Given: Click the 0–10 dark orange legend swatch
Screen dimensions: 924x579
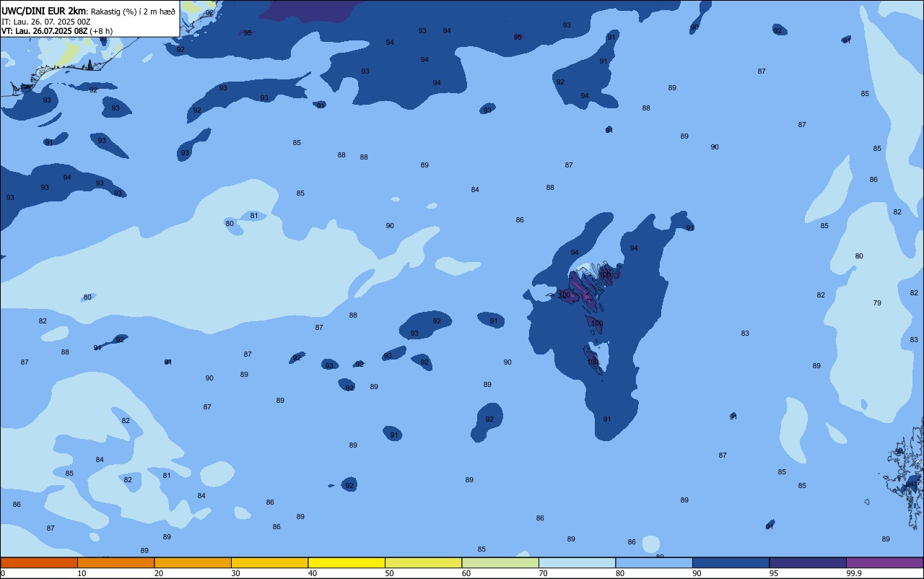Looking at the screenshot, I should point(39,562).
